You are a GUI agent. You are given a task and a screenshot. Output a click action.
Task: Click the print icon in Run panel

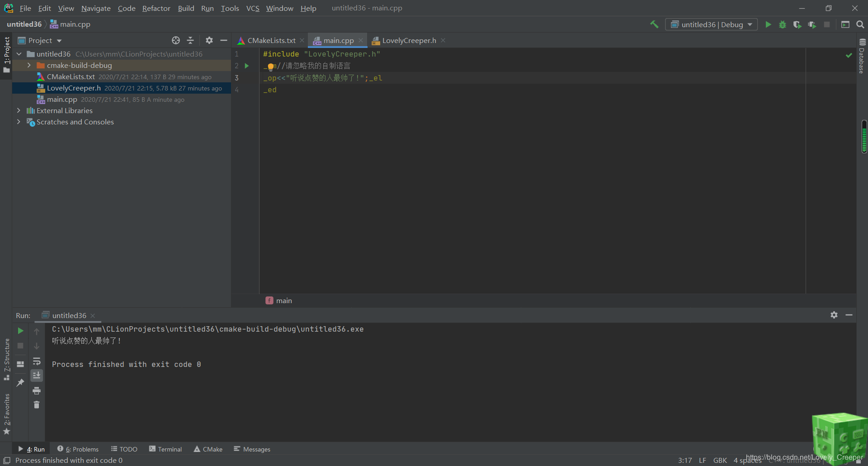coord(37,390)
